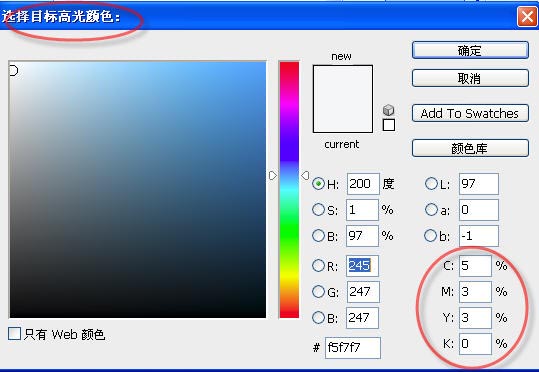Click the blue B field showing 247
This screenshot has width=539, height=372.
362,318
